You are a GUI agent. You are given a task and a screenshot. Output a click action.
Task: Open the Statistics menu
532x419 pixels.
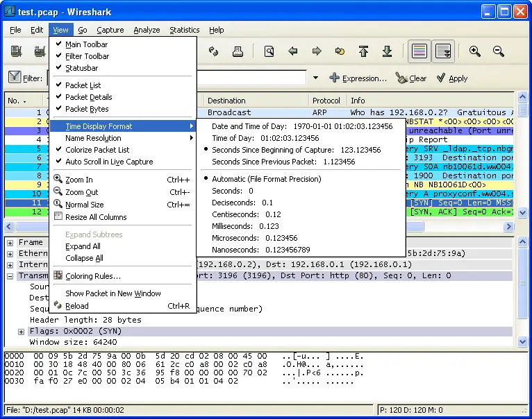(x=184, y=30)
